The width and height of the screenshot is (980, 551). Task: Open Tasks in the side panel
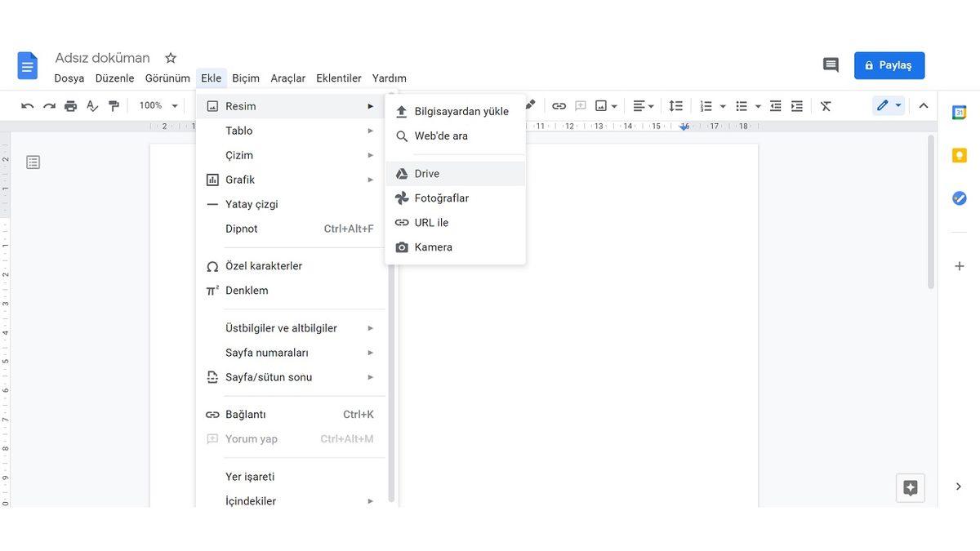point(960,198)
